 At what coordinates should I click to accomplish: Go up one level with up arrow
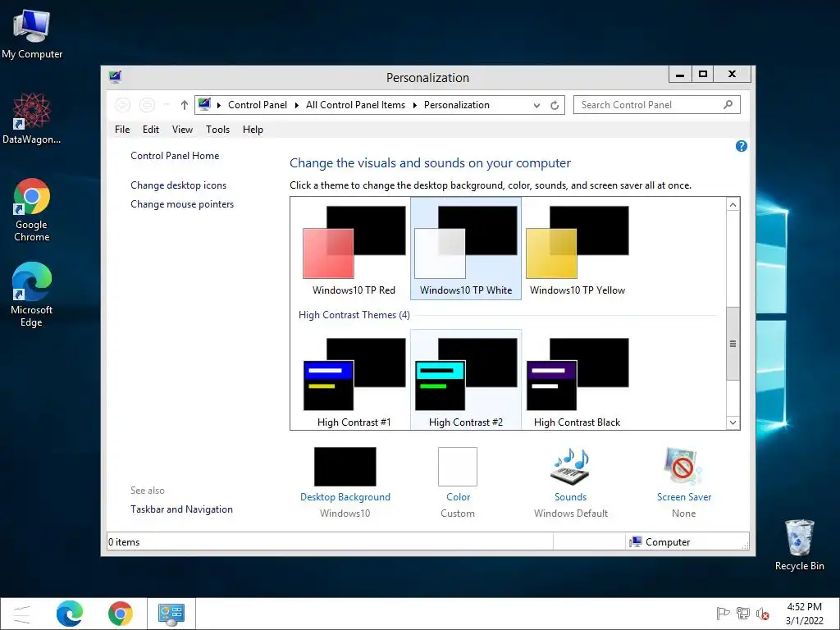coord(185,105)
